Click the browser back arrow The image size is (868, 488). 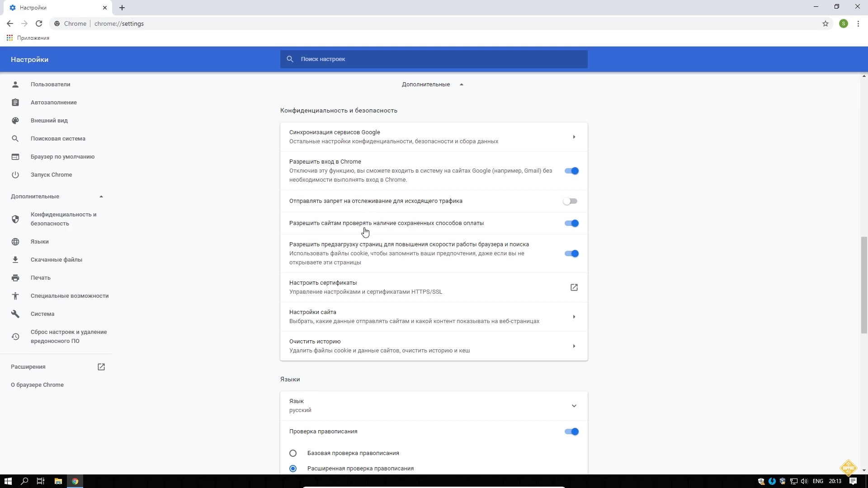10,23
